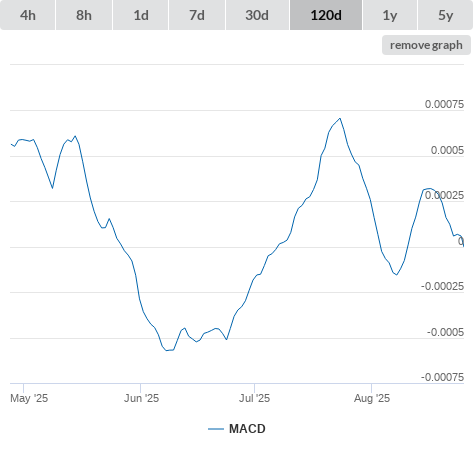
Task: Toggle the MACD series in the legend
Action: click(237, 429)
